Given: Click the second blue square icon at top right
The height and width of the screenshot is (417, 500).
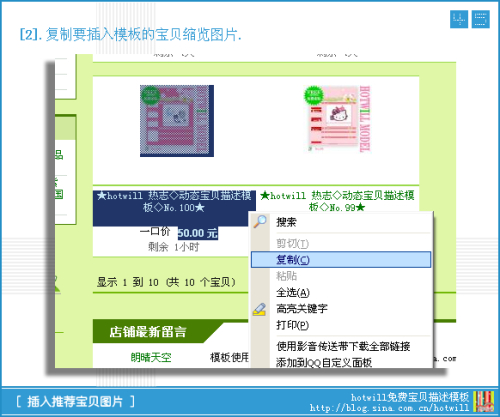Looking at the screenshot, I should (x=481, y=19).
